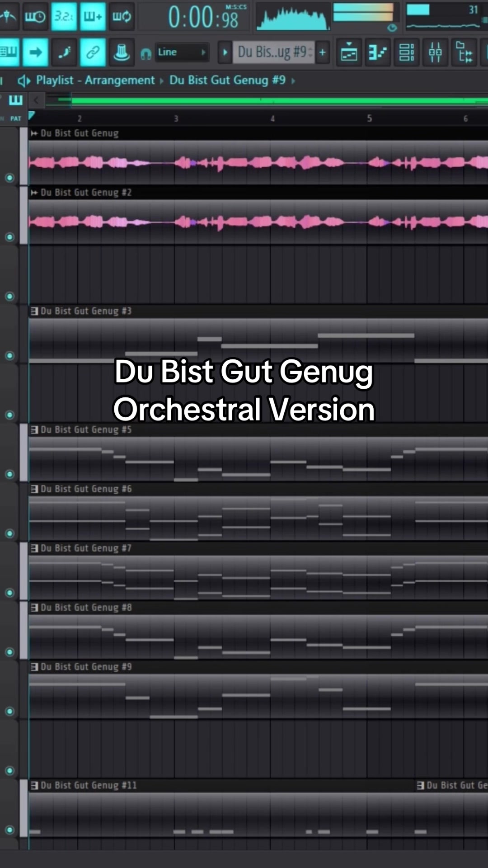This screenshot has height=868, width=488.
Task: Toggle the 3.2 recording countdown
Action: pyautogui.click(x=64, y=16)
